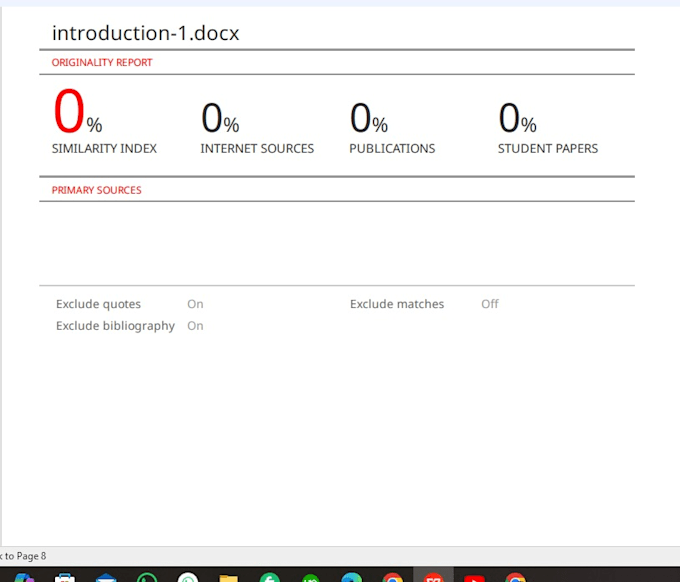The image size is (680, 582).
Task: Click the INTERNET SOURCES label
Action: 257,149
